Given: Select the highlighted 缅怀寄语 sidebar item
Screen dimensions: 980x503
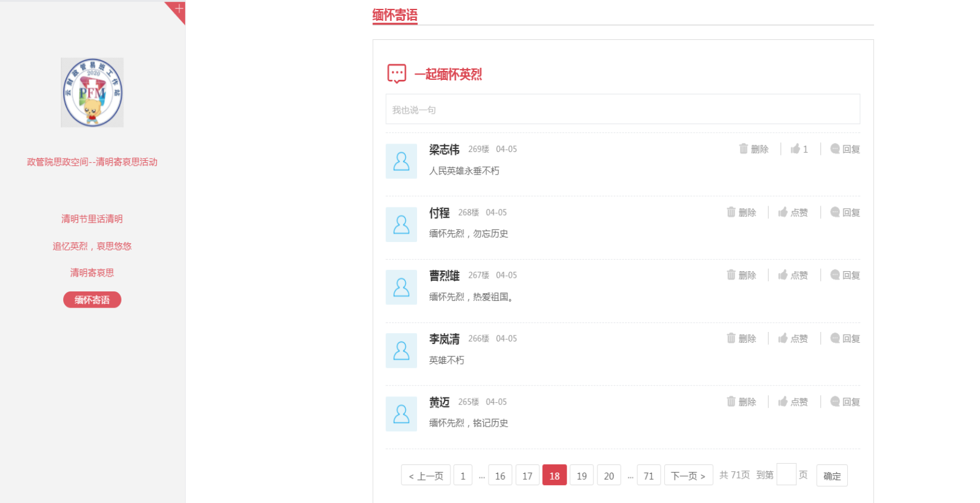Looking at the screenshot, I should (x=92, y=300).
